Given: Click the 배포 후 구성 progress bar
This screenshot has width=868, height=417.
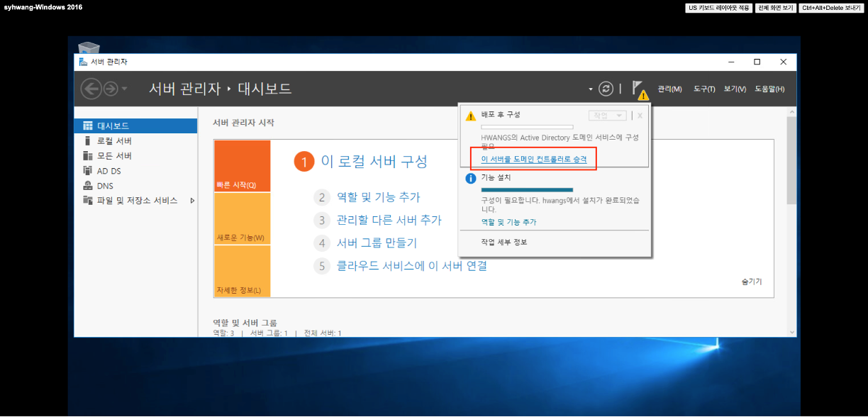Looking at the screenshot, I should point(527,127).
